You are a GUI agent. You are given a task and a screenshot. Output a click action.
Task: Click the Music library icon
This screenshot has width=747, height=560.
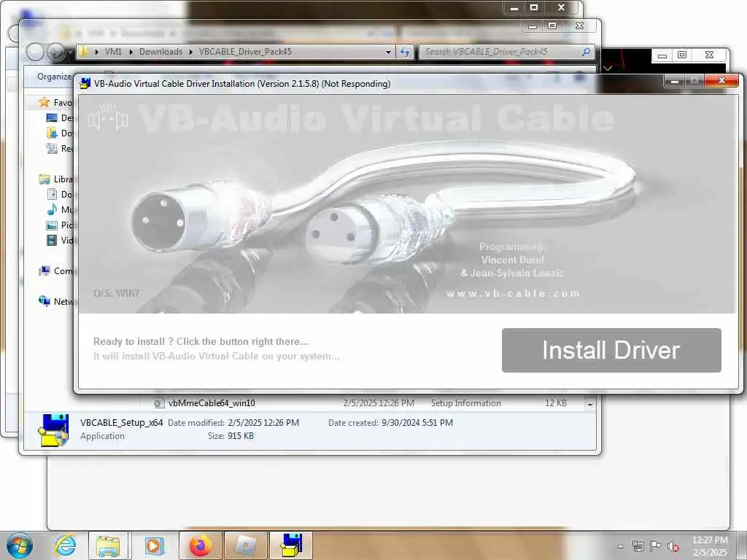pyautogui.click(x=52, y=209)
